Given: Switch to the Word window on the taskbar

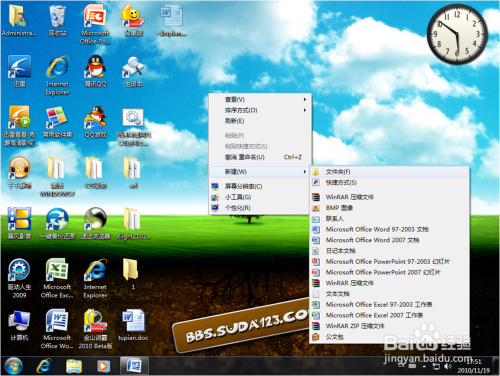Looking at the screenshot, I should tap(134, 366).
